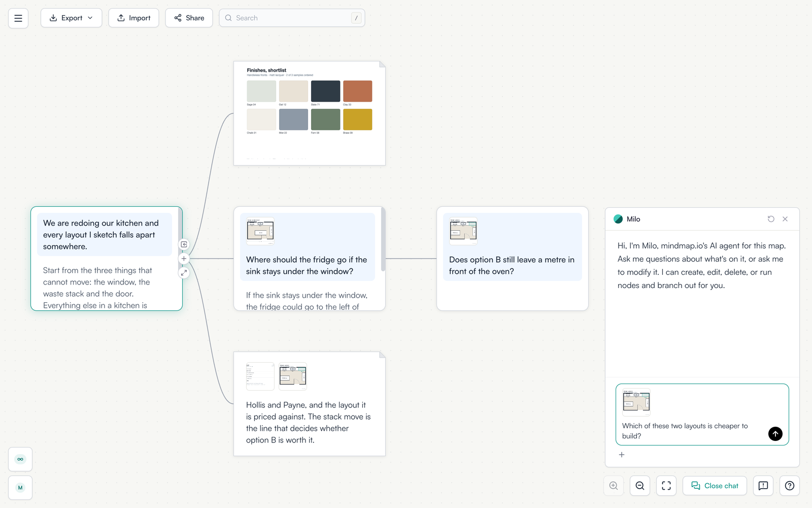This screenshot has height=508, width=812.
Task: Click the infinity icon at bottom left
Action: pos(20,459)
